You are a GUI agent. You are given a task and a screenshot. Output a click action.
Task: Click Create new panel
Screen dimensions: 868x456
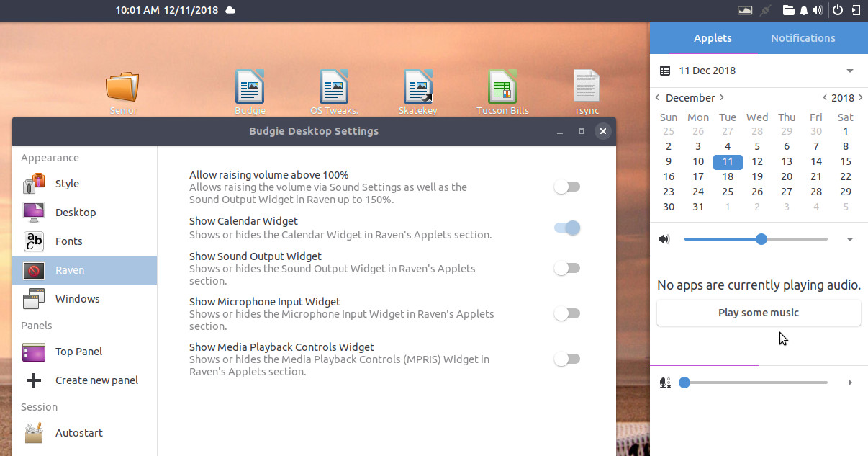96,380
